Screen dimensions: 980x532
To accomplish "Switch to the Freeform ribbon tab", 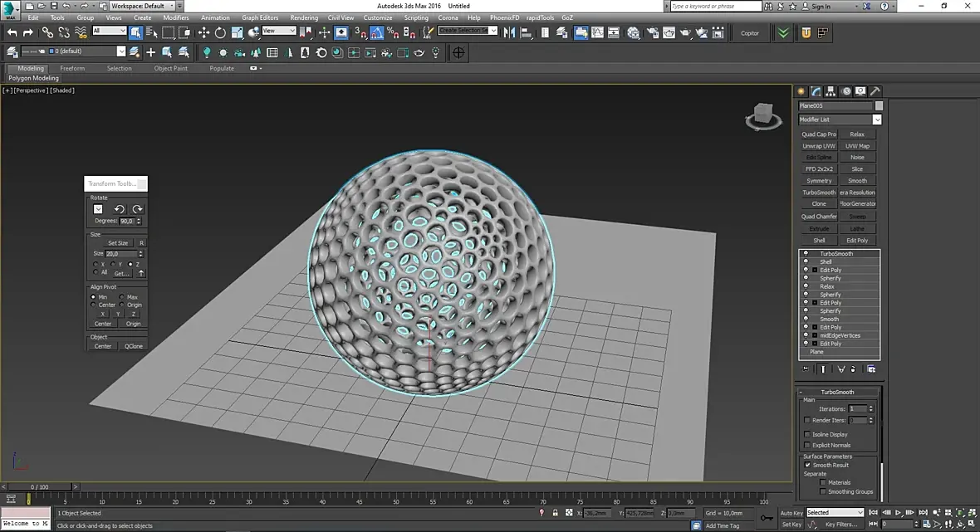I will point(72,68).
